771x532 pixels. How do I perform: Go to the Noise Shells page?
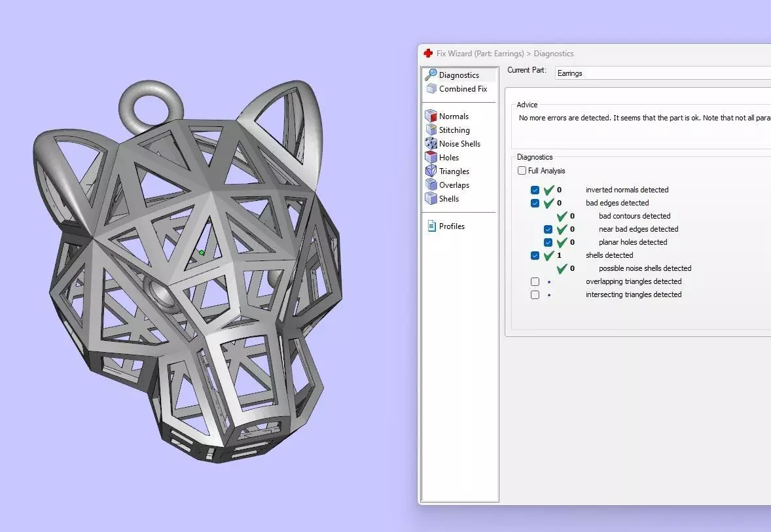(459, 143)
